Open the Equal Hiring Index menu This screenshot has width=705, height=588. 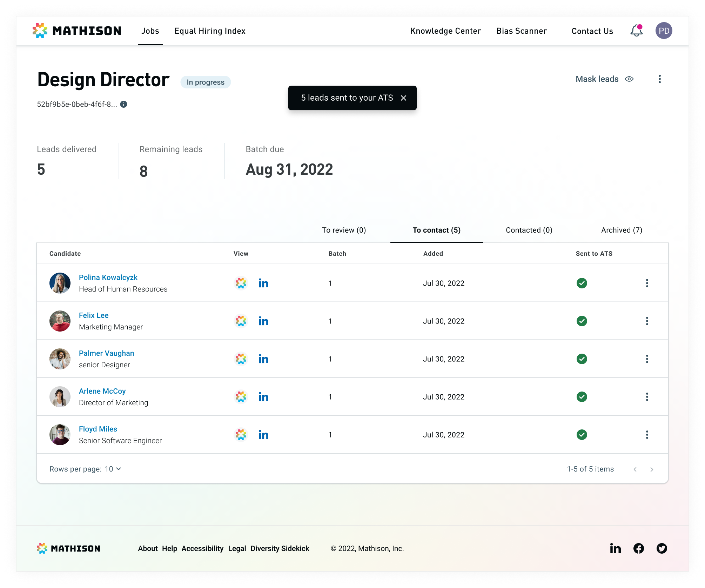pyautogui.click(x=210, y=31)
